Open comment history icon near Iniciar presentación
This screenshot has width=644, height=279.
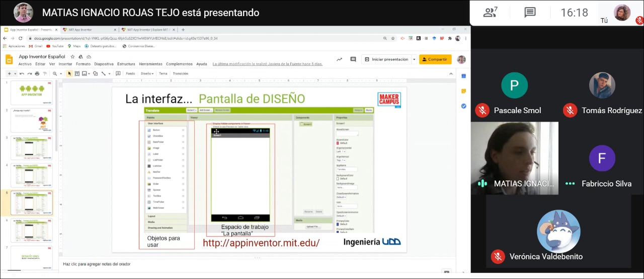(x=352, y=59)
